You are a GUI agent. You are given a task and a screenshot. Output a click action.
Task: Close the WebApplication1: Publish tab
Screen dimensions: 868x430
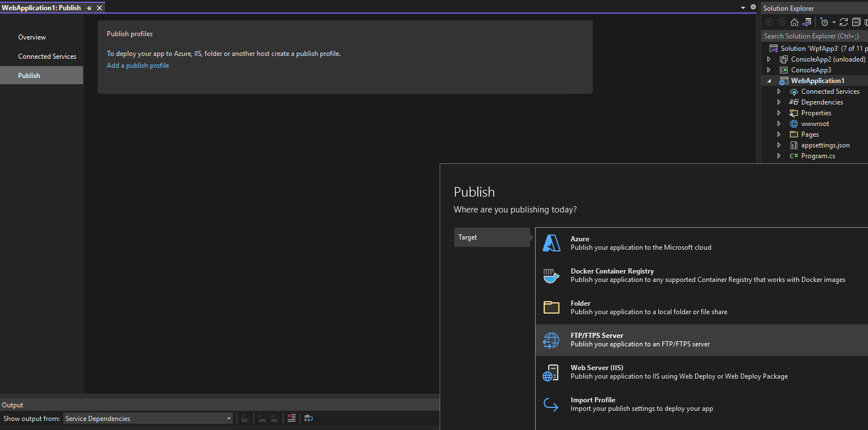(99, 8)
